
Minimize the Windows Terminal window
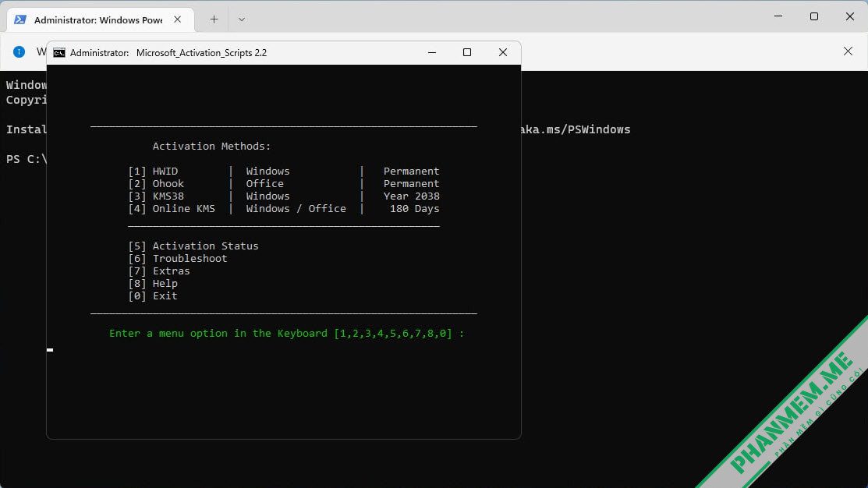[778, 16]
